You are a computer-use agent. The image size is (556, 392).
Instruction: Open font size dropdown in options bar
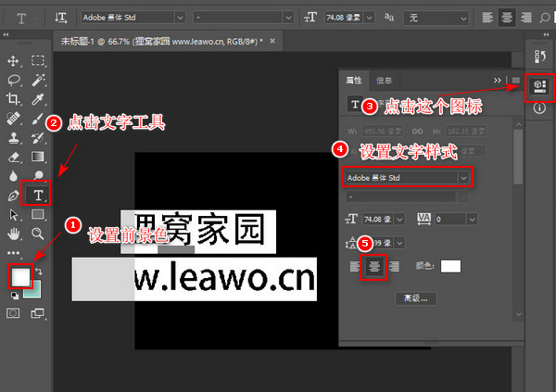369,18
